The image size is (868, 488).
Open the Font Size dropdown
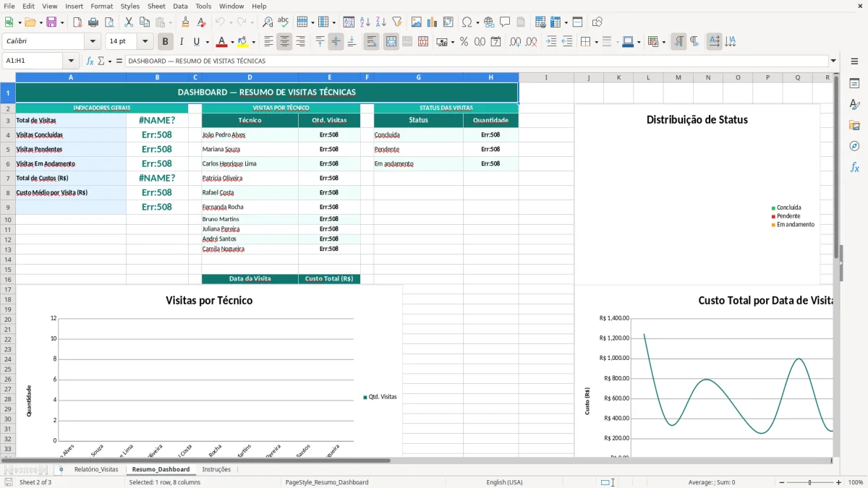pyautogui.click(x=145, y=42)
